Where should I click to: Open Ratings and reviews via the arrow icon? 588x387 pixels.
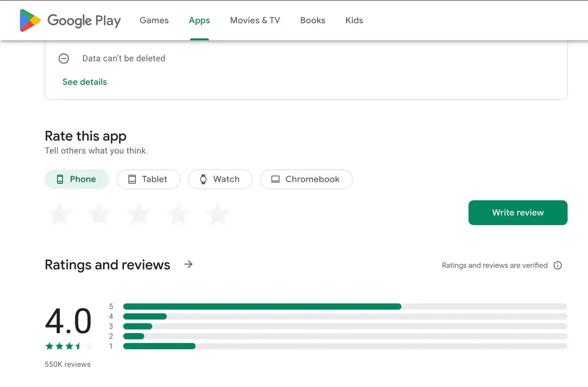pos(188,264)
